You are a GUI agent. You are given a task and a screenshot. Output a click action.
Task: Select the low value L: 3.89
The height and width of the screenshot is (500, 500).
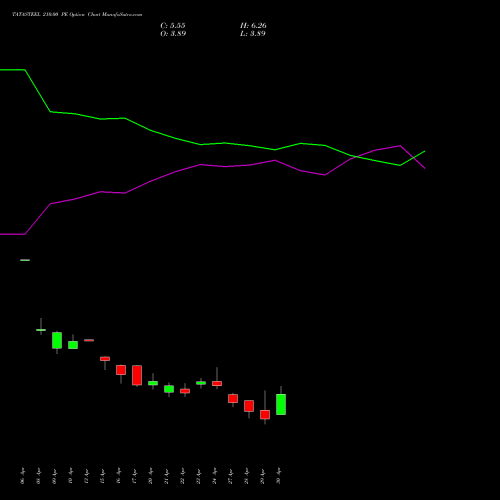pyautogui.click(x=253, y=33)
